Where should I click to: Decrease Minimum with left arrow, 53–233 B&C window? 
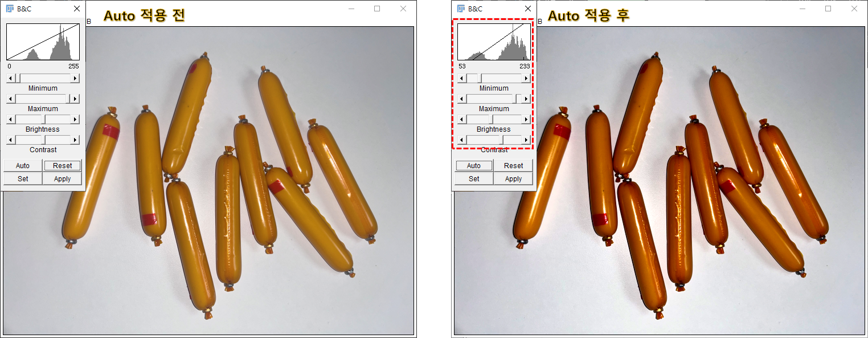(x=462, y=78)
